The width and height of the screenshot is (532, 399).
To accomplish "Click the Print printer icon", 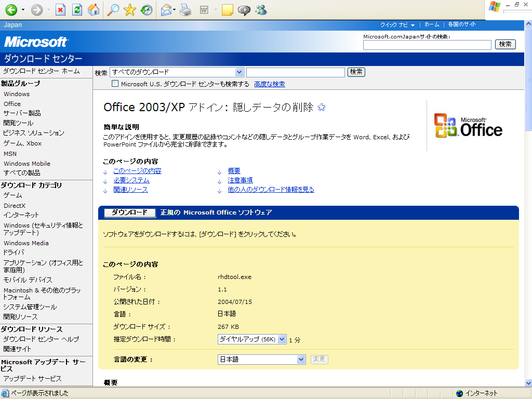I will point(185,10).
